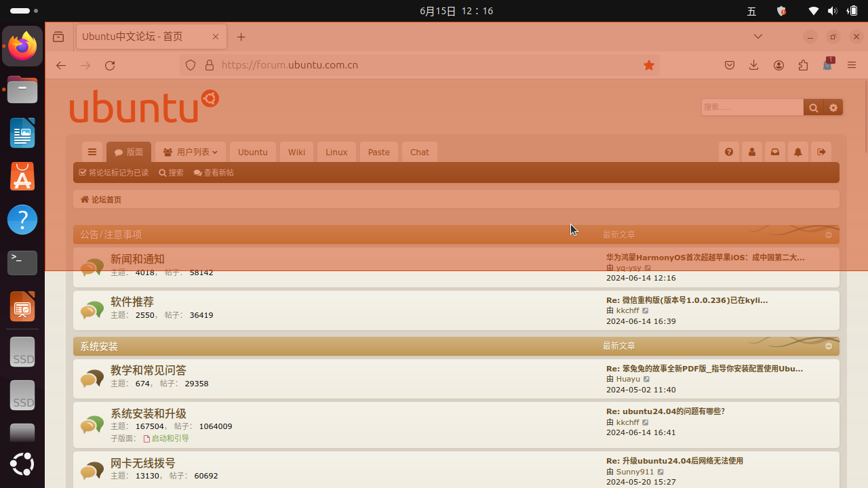
Task: Open the user profile icon in forum navbar
Action: (x=752, y=152)
